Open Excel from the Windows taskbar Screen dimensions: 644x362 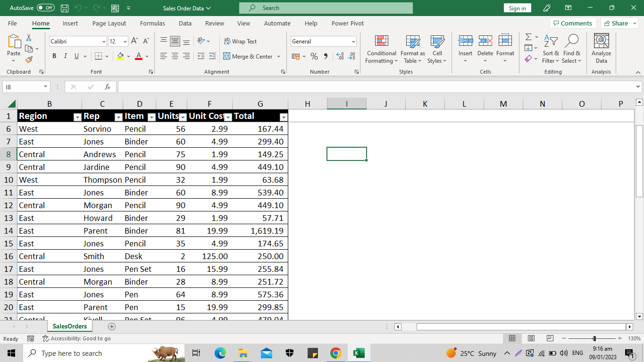tap(359, 353)
